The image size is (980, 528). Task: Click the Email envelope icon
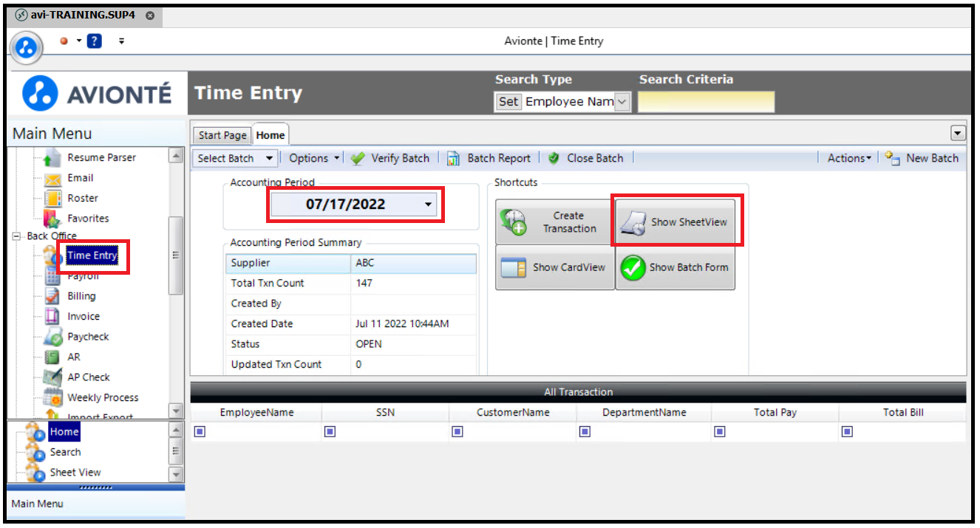tap(52, 179)
